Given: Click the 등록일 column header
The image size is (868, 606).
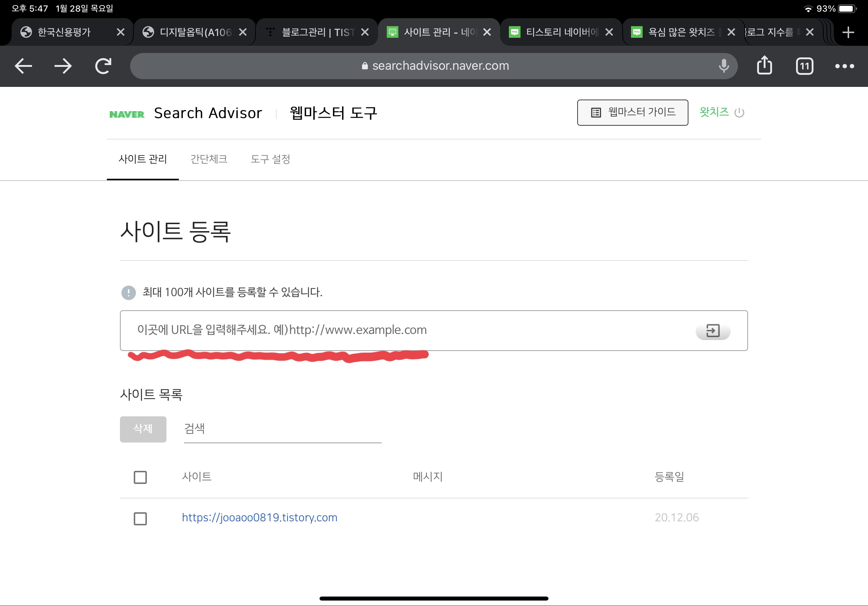Looking at the screenshot, I should tap(669, 476).
